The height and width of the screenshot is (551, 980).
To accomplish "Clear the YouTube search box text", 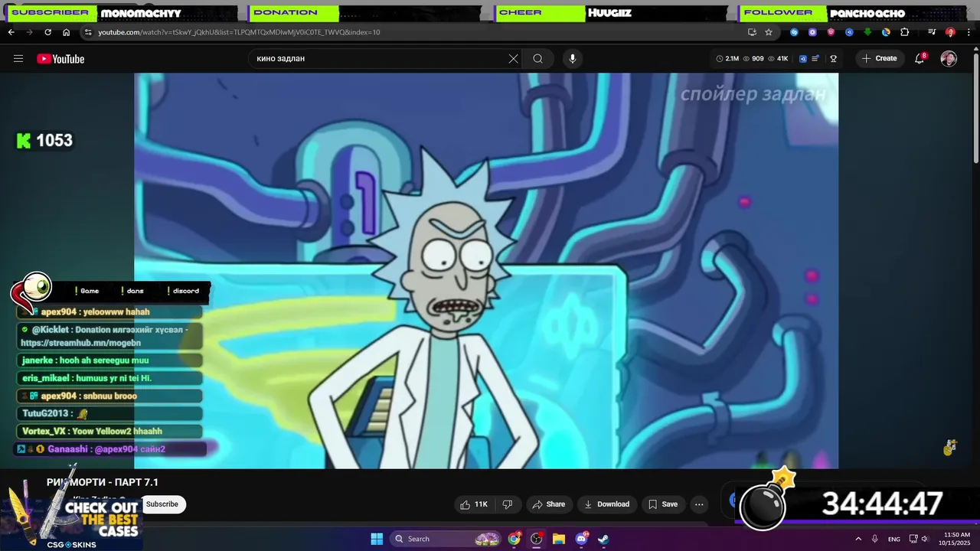I will [513, 59].
